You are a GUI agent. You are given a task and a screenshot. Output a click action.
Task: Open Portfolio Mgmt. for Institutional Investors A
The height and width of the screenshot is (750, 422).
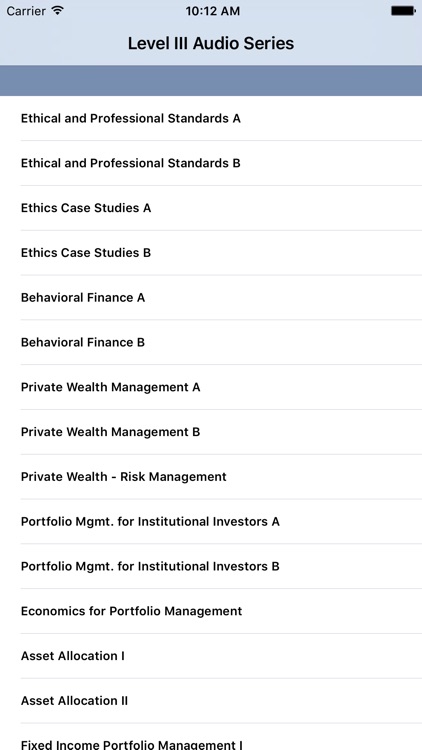coord(211,521)
